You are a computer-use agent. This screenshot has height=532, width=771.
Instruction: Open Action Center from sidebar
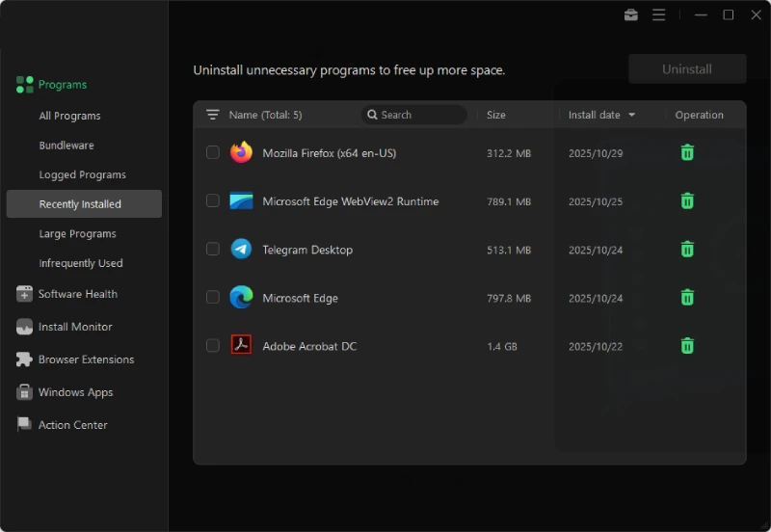tap(72, 425)
